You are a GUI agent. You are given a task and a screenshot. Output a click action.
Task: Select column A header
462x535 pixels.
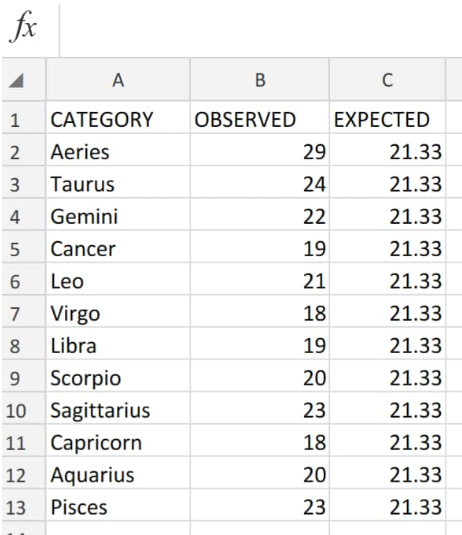(118, 80)
